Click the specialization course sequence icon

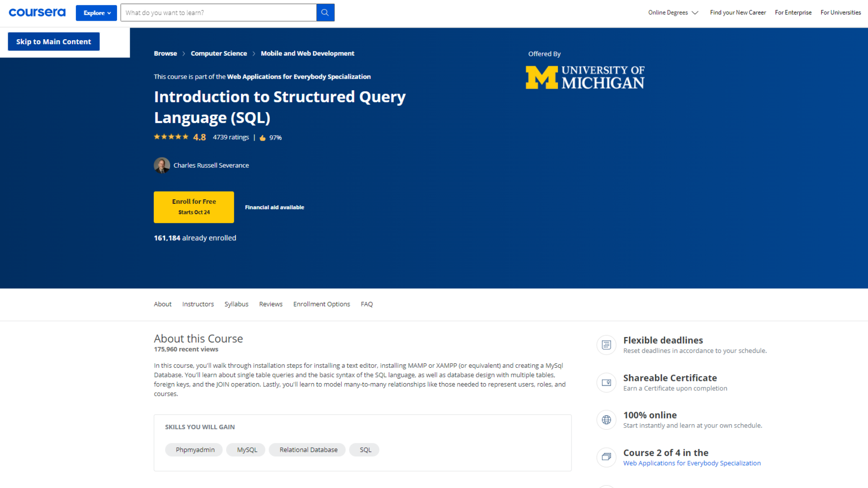click(606, 456)
